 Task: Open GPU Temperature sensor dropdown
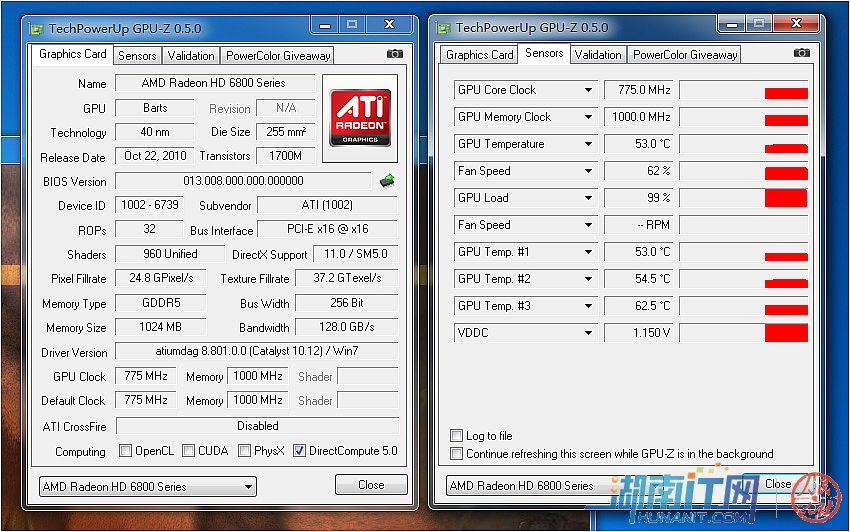coord(588,144)
